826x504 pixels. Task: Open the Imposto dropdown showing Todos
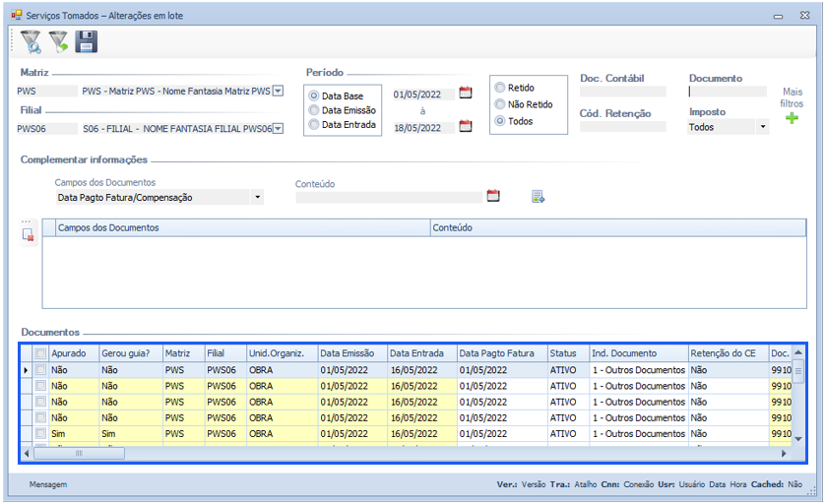tap(762, 127)
